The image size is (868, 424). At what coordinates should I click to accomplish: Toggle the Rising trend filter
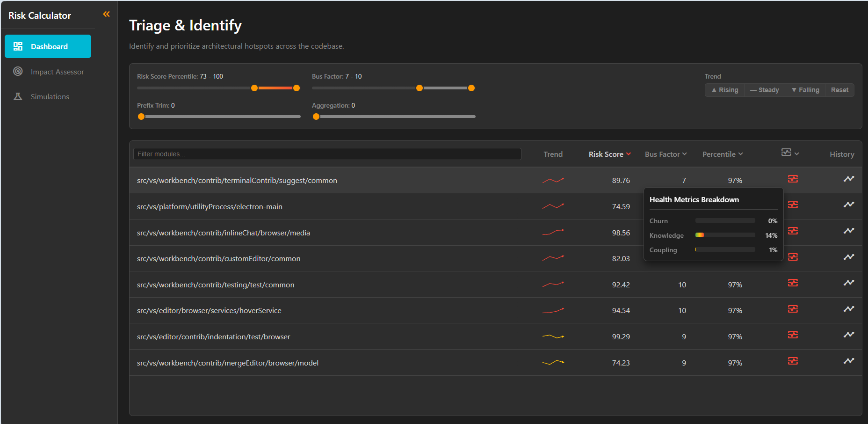[x=724, y=90]
